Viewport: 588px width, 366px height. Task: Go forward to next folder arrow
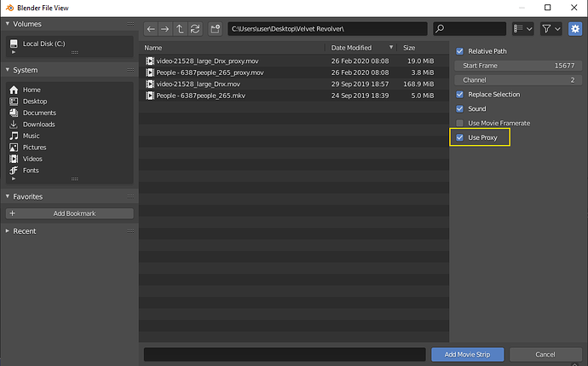[165, 29]
